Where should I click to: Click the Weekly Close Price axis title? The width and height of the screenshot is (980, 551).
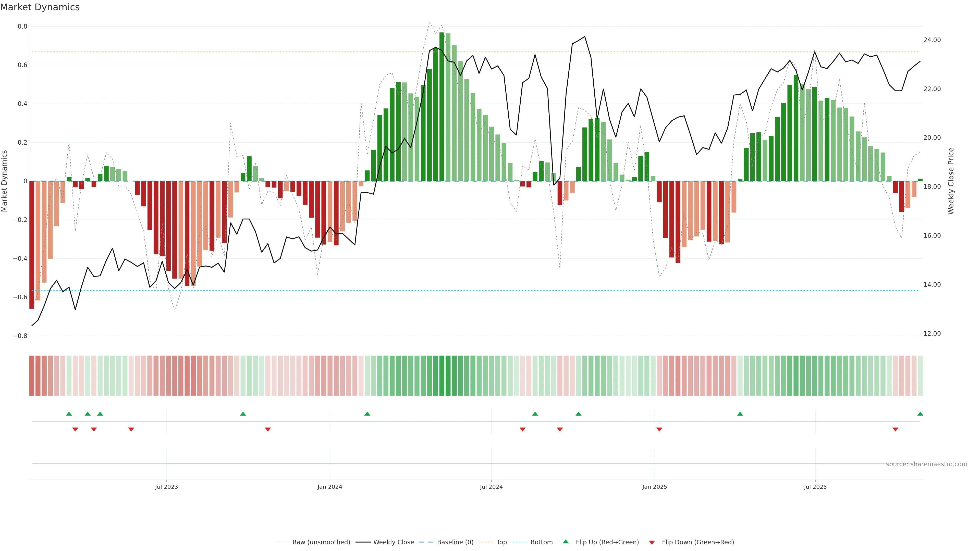point(951,181)
